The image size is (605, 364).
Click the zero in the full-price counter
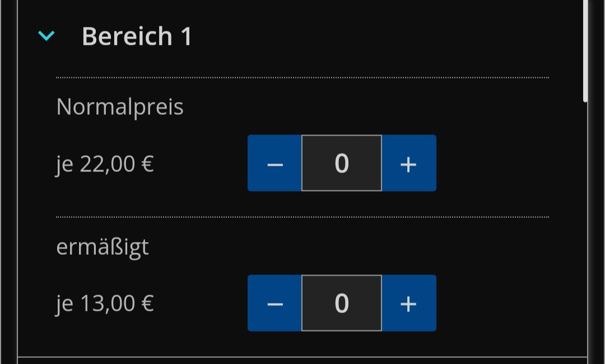342,164
